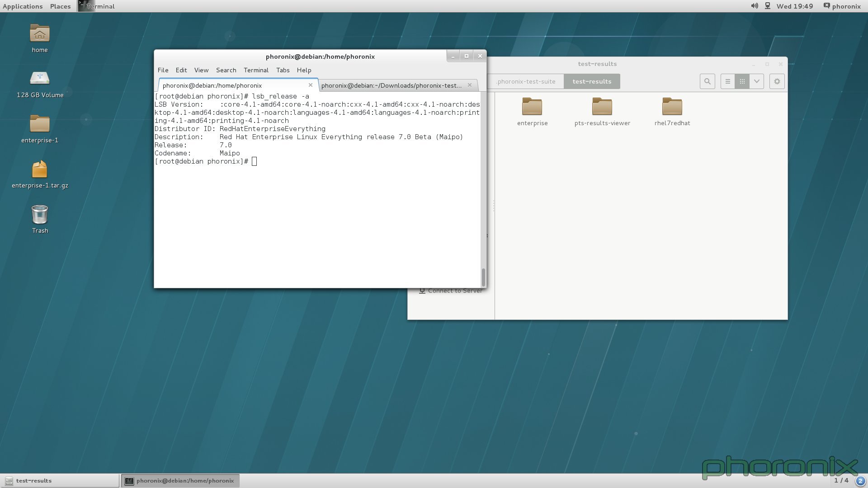Close the /home/phoronix terminal tab
The image size is (868, 488).
(x=311, y=85)
